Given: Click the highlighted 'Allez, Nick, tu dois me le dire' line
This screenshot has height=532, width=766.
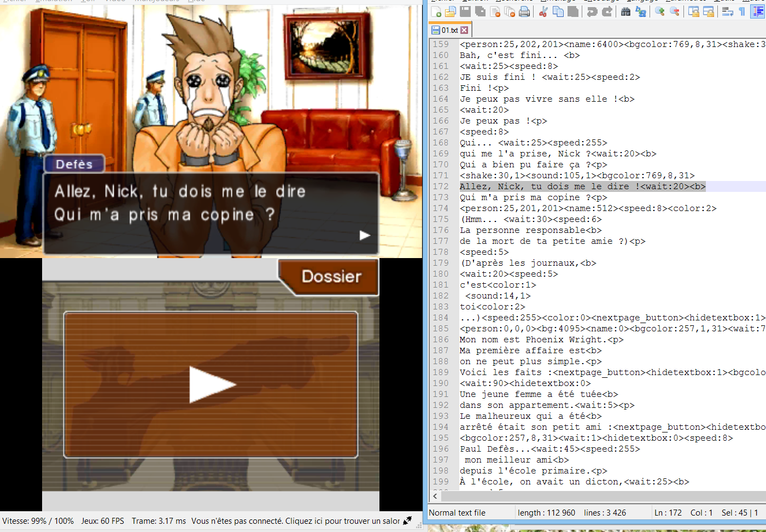Looking at the screenshot, I should pos(582,186).
